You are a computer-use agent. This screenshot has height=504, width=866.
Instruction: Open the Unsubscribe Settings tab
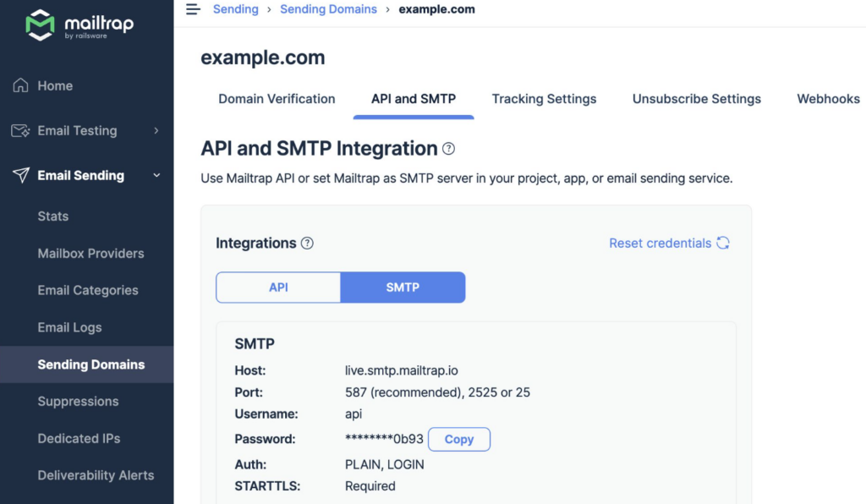pos(697,99)
